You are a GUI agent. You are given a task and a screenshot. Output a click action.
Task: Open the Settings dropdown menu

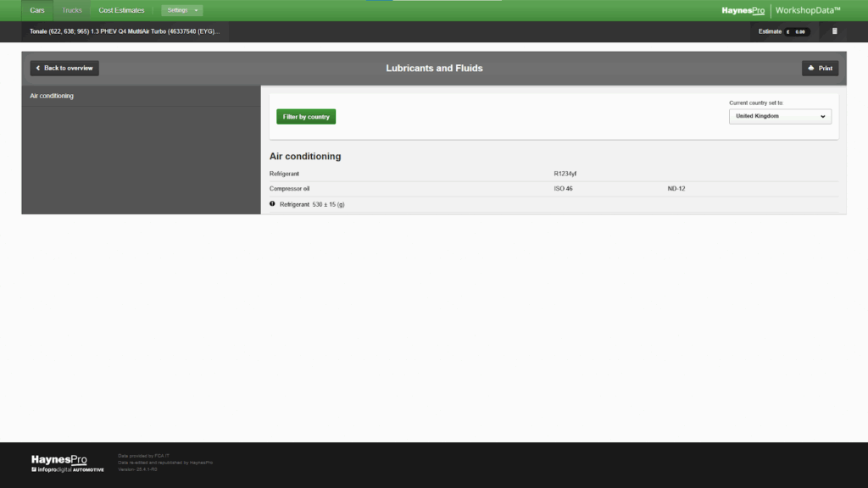(182, 10)
